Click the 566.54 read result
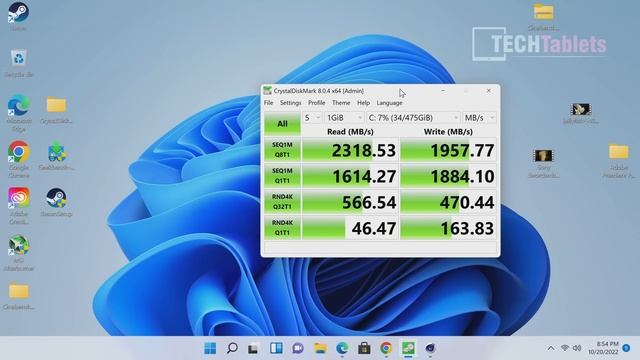This screenshot has height=360, width=640. (x=350, y=202)
